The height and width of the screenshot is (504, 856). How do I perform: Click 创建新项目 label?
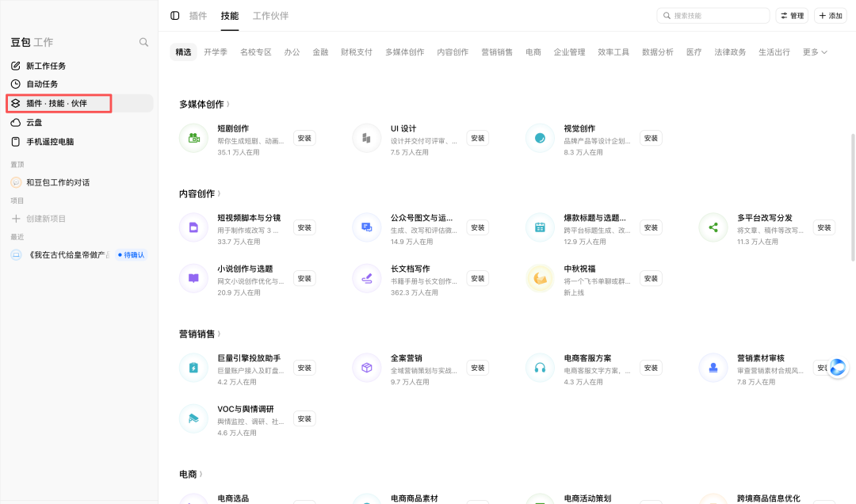click(x=46, y=219)
